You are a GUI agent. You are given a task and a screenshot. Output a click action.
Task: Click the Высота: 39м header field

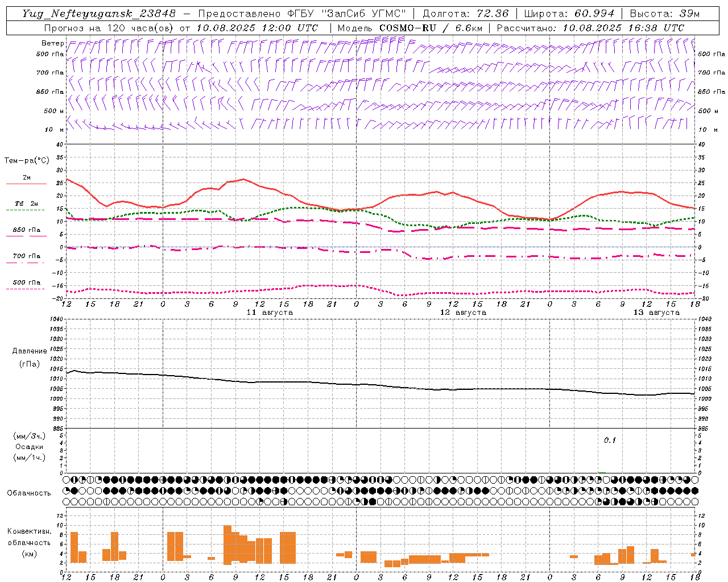tap(664, 14)
